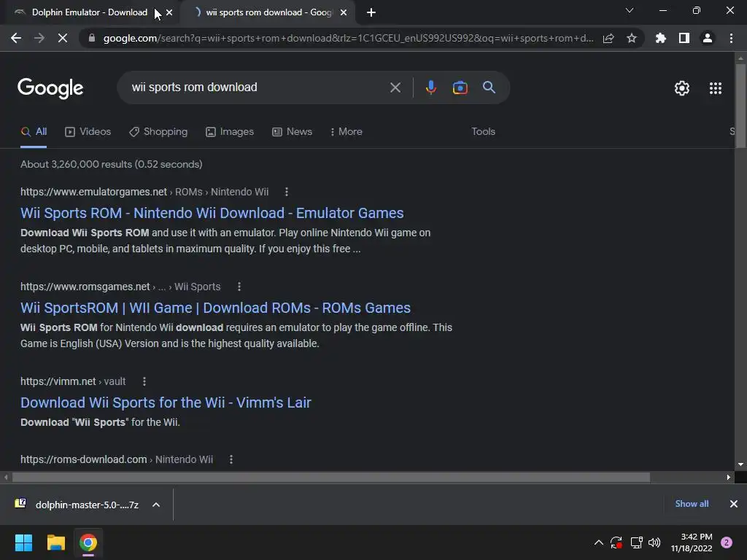This screenshot has height=560, width=747.
Task: Open options for romsgames.net result
Action: pos(239,287)
